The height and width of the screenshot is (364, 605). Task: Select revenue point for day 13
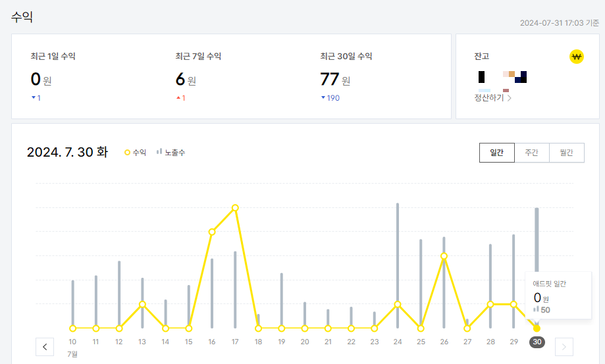click(x=142, y=304)
